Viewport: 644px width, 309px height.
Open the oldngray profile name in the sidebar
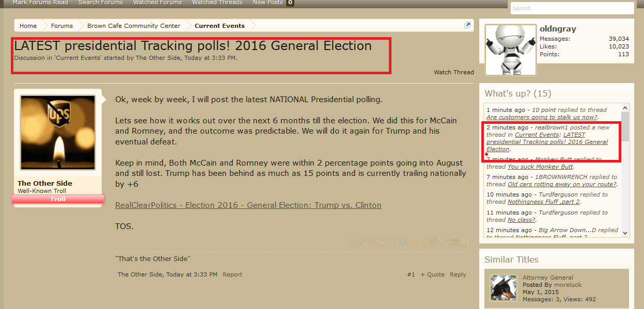[x=558, y=29]
